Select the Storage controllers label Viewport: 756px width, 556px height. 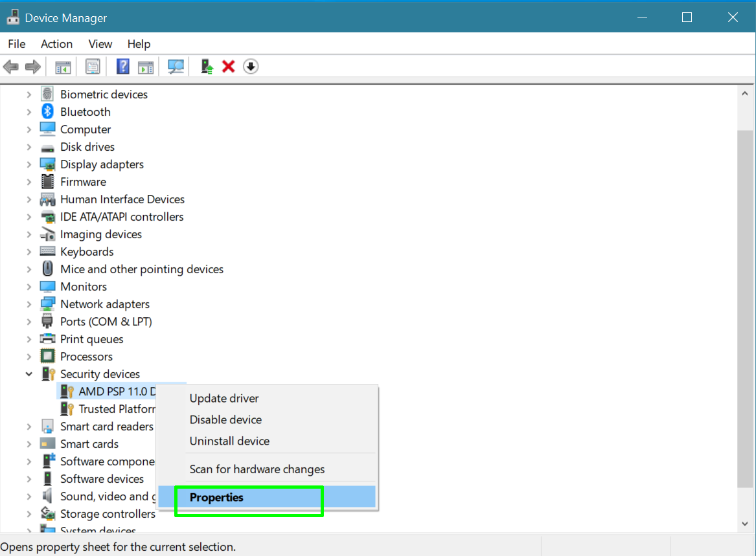coord(108,513)
